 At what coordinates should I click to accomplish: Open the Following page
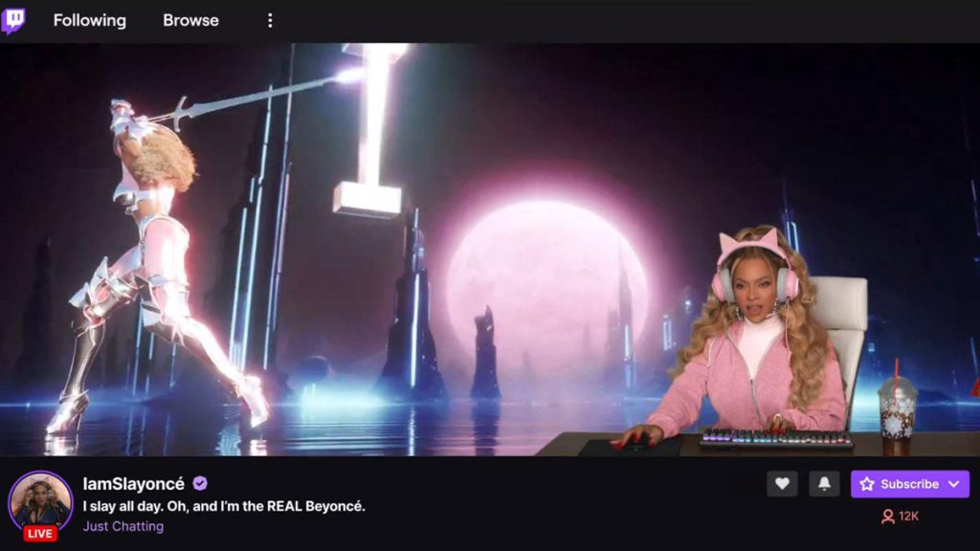89,19
